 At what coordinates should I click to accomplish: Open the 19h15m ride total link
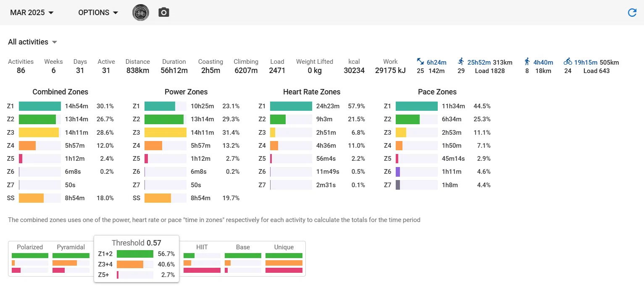click(x=586, y=63)
